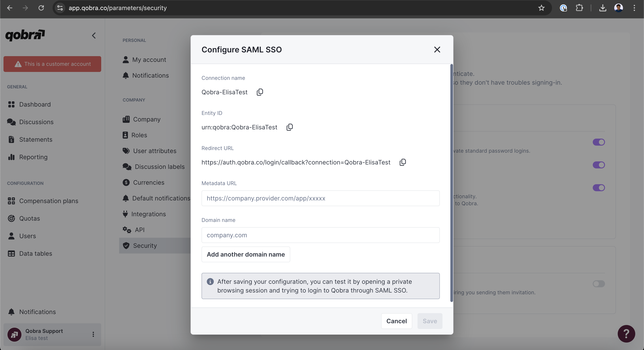Enable the grey invitation toggle switch
This screenshot has width=644, height=350.
[598, 284]
